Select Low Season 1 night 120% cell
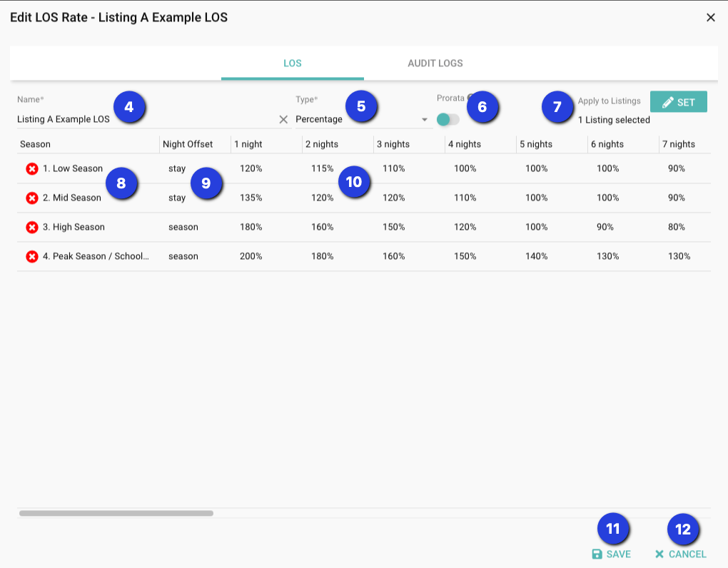The image size is (728, 568). tap(251, 169)
